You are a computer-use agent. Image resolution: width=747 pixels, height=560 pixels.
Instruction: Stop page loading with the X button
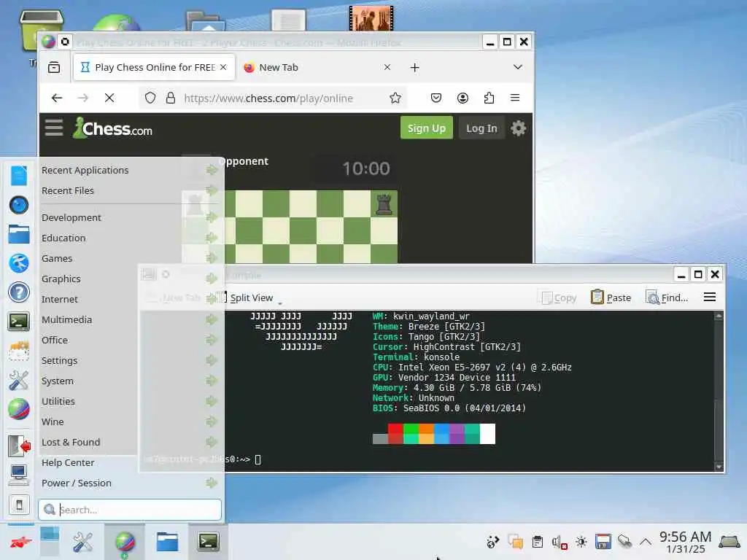(109, 98)
